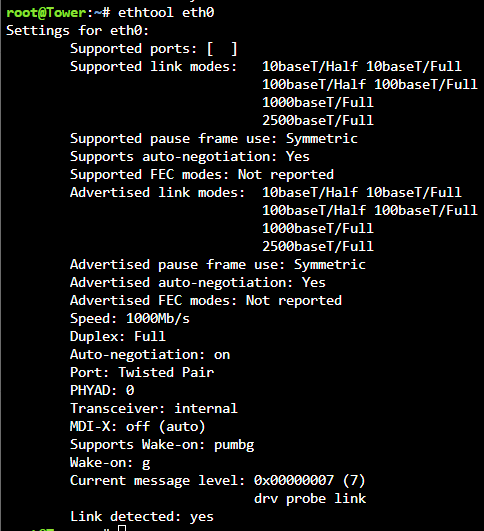The height and width of the screenshot is (531, 484).
Task: Click the 'Wake-on: g' line
Action: click(x=110, y=463)
